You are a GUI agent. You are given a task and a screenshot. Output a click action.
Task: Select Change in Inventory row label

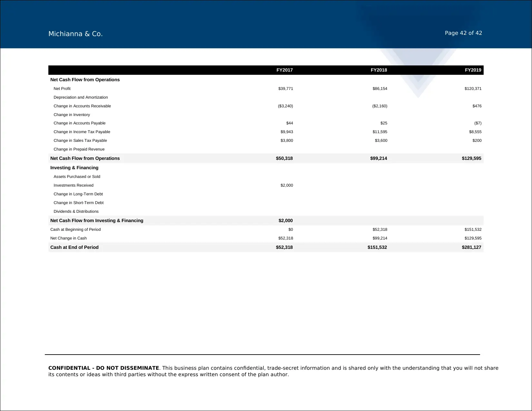tap(72, 115)
